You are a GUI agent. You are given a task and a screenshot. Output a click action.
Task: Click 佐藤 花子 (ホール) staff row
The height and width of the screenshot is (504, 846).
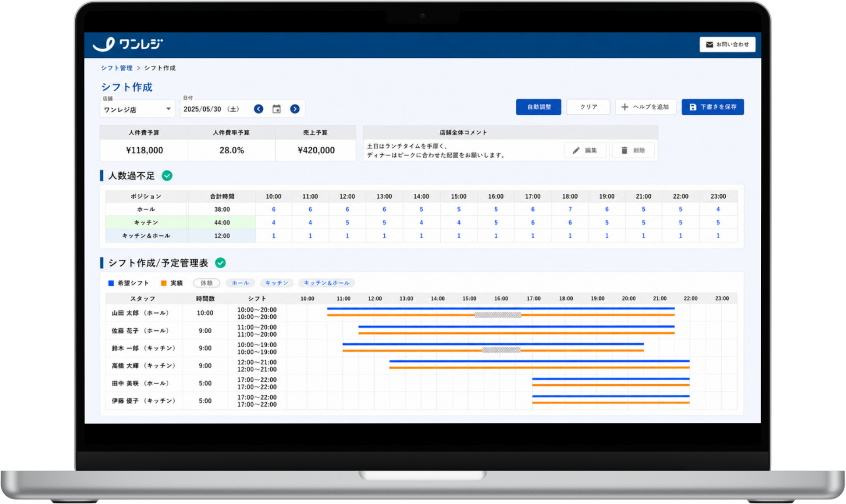tap(421, 330)
